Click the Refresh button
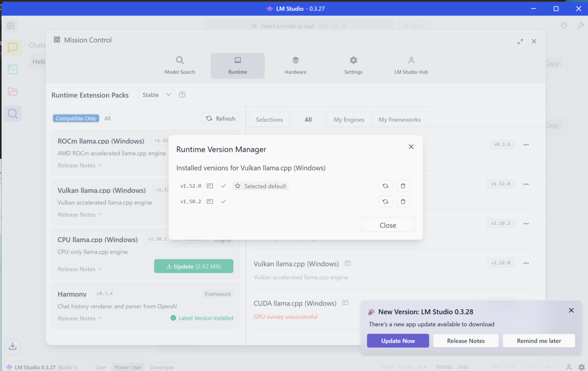588x371 pixels. click(x=220, y=118)
